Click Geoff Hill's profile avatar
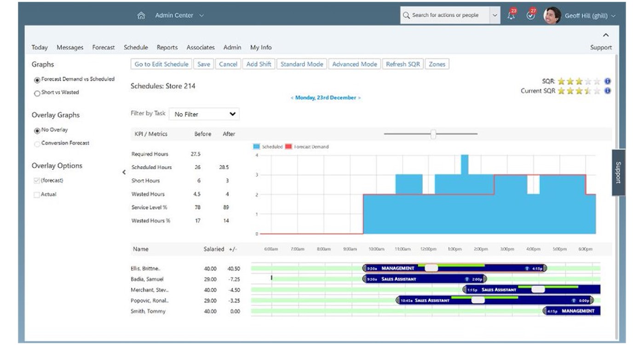This screenshot has width=644, height=345. pyautogui.click(x=552, y=16)
